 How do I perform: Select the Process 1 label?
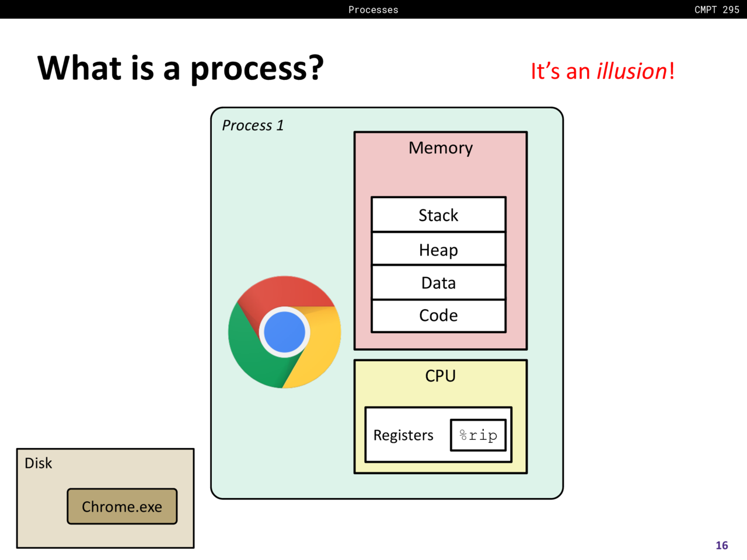pyautogui.click(x=253, y=125)
